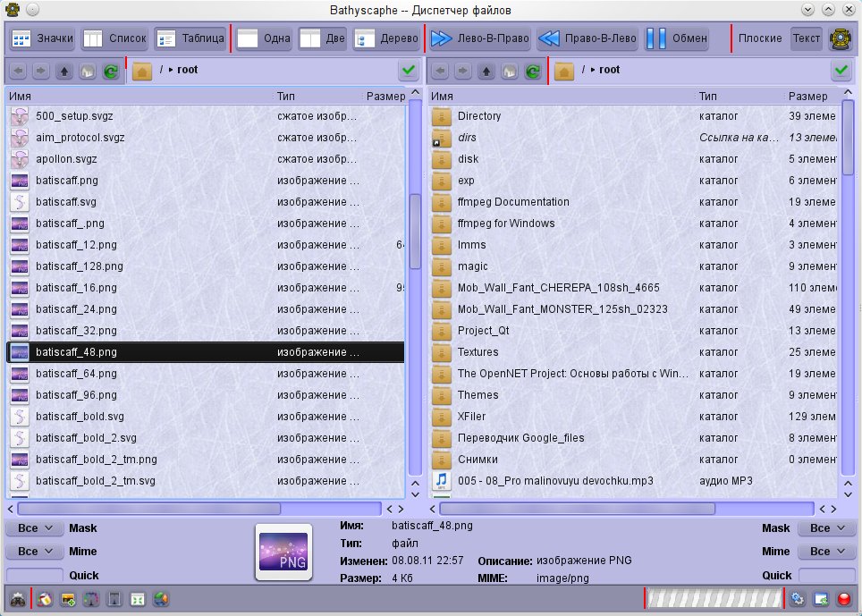Click the Лево-В-Право copy button

(x=480, y=38)
